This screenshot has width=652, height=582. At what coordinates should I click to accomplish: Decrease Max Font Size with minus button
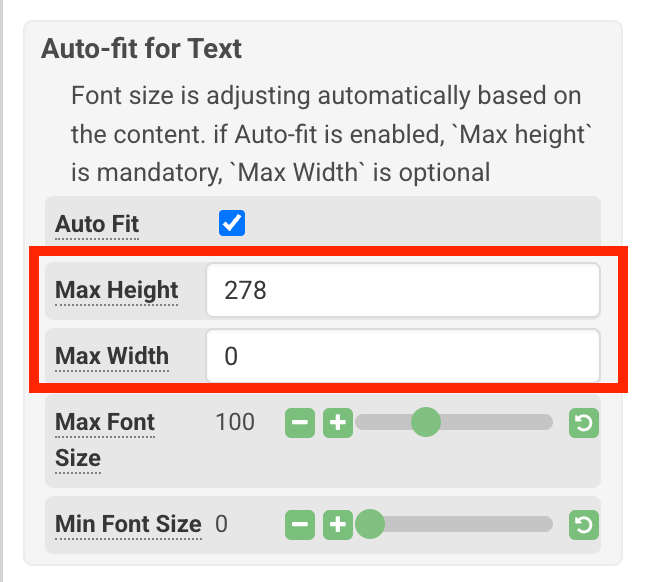pyautogui.click(x=300, y=423)
